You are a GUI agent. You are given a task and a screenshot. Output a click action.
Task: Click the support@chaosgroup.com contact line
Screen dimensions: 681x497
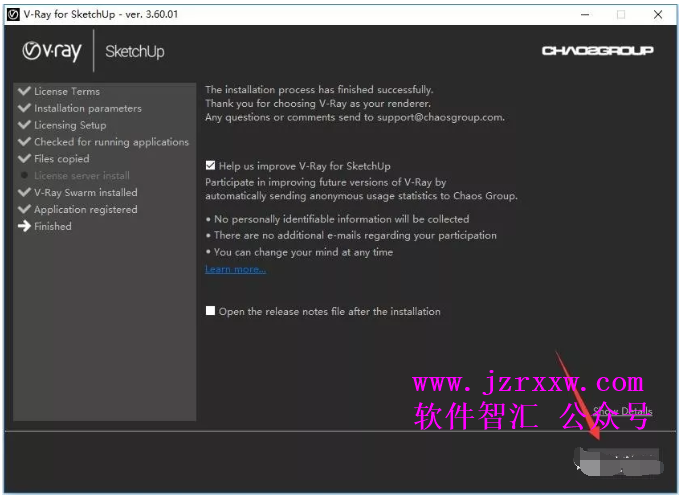(x=355, y=117)
